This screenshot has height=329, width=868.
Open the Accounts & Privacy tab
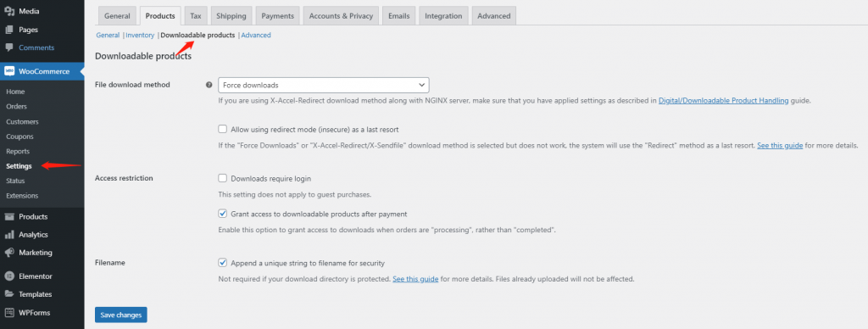point(341,16)
